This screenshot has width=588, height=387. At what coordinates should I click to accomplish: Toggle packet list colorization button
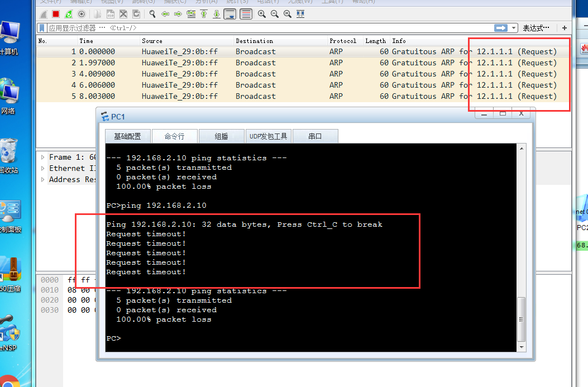pos(246,15)
